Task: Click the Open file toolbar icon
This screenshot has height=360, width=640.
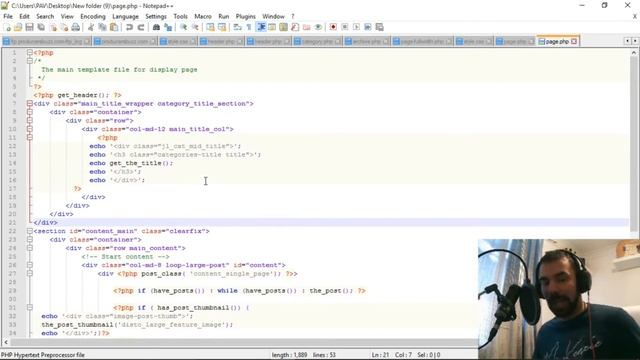Action: click(x=18, y=27)
